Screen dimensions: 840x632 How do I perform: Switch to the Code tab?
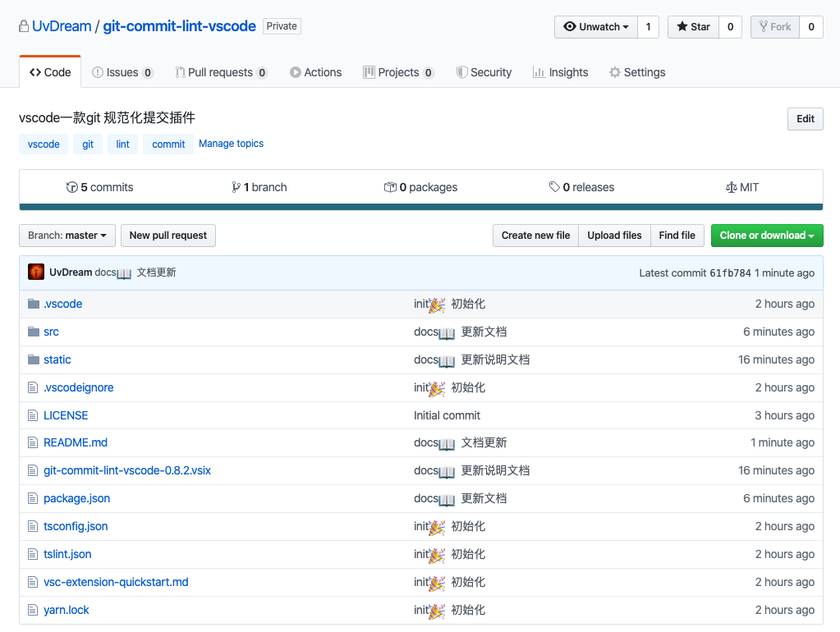click(50, 72)
